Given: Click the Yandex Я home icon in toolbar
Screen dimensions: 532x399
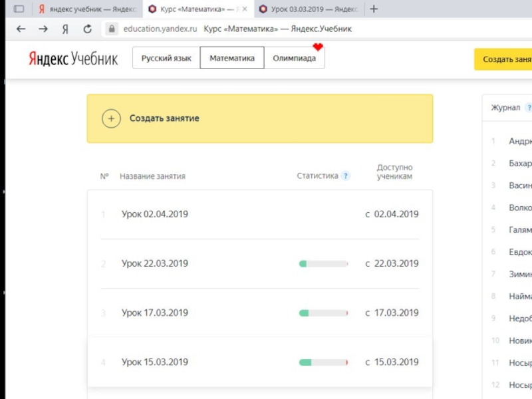Looking at the screenshot, I should pyautogui.click(x=65, y=29).
